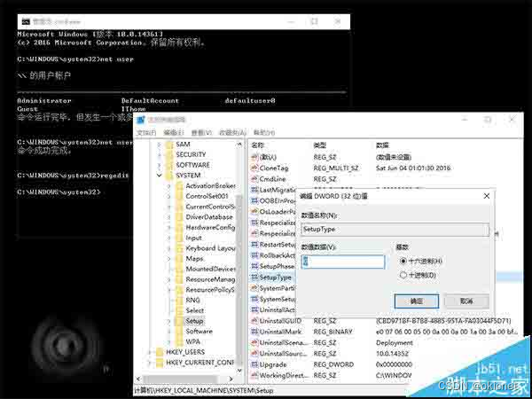Screen dimensions: 532x399
Task: Click the SetupType DWORD icon
Action: pos(254,278)
